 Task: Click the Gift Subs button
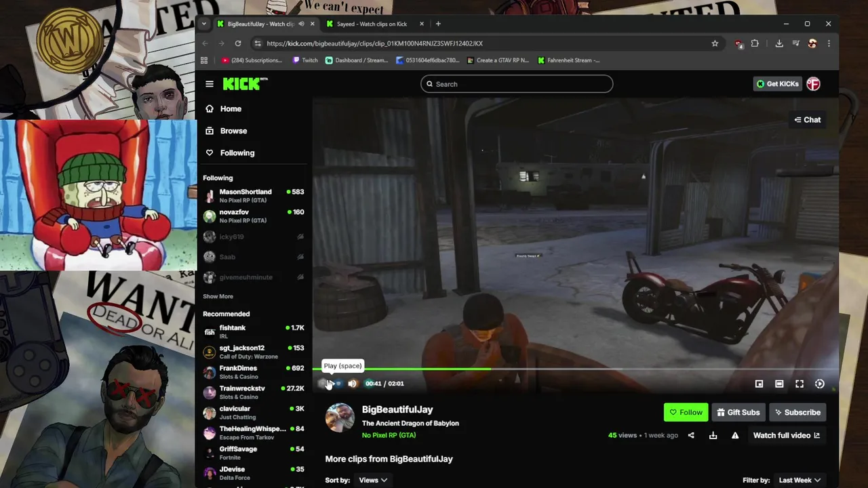[x=738, y=412]
